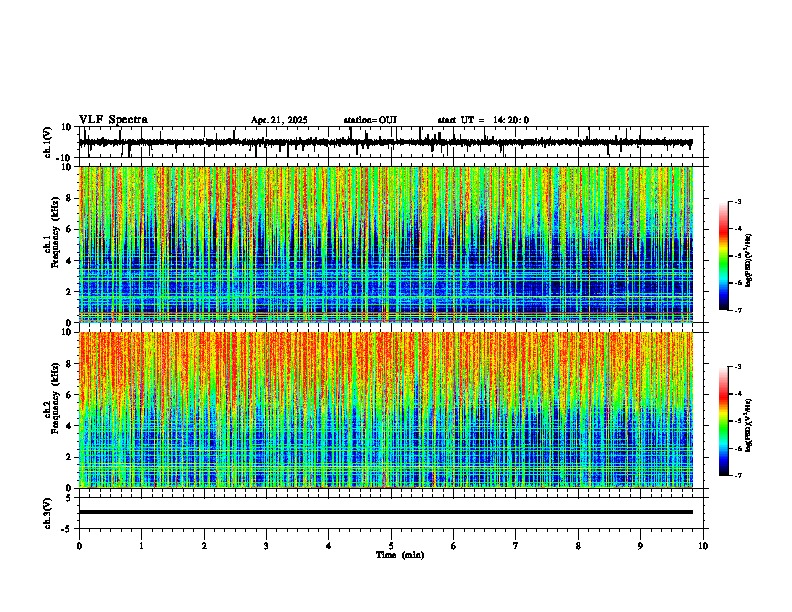Click the ch.1 color bar unit label
Screen dimensions: 792x612
[x=749, y=260]
